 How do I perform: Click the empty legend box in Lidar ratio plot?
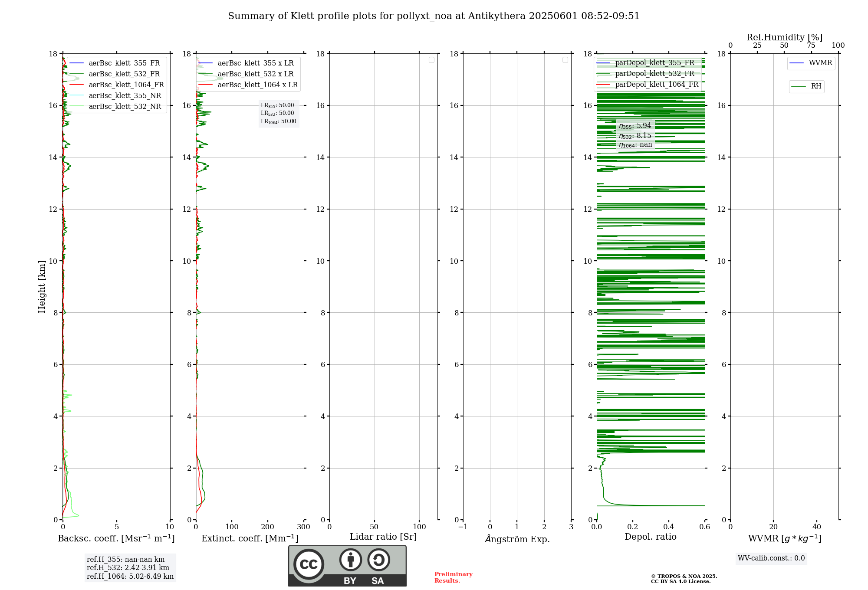pyautogui.click(x=431, y=60)
